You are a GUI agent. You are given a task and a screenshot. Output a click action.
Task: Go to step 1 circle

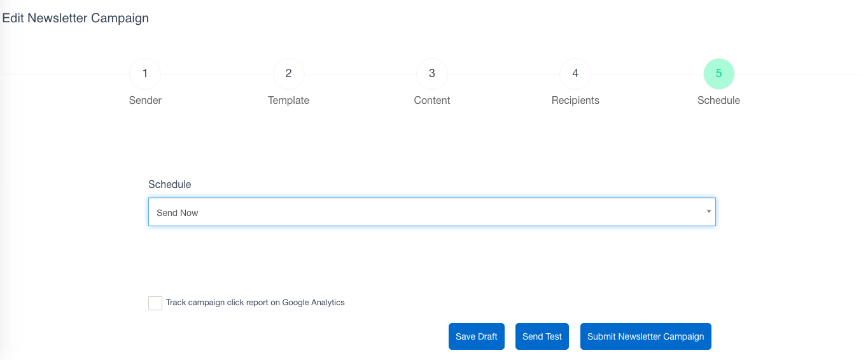click(x=145, y=74)
